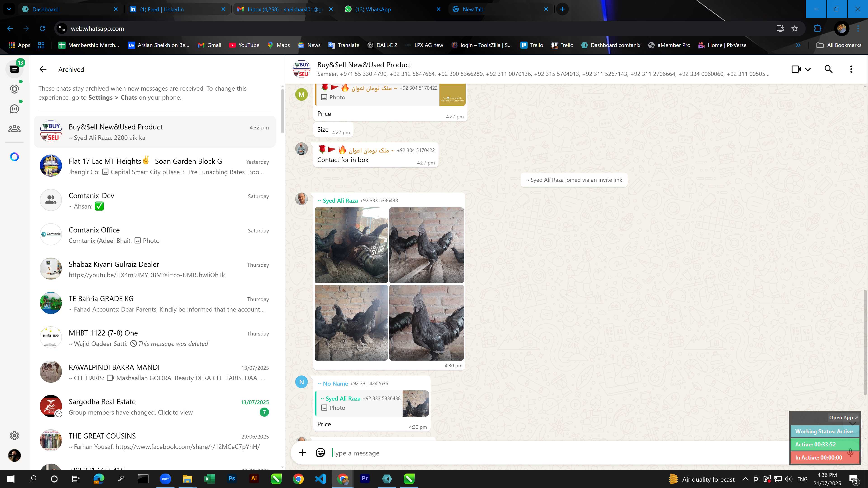Open the Status updates icon in sidebar
Screen dimensions: 868x488
14,89
